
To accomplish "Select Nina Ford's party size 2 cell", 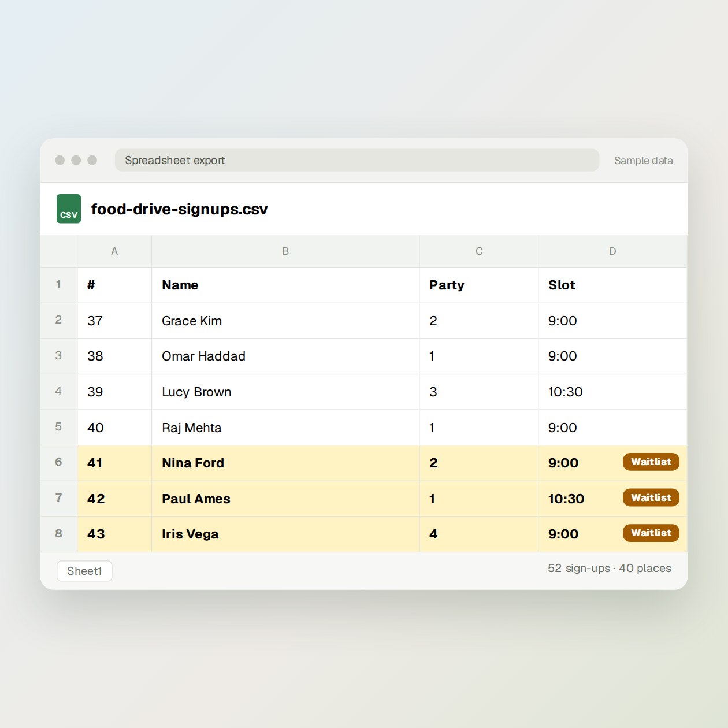I will point(479,463).
